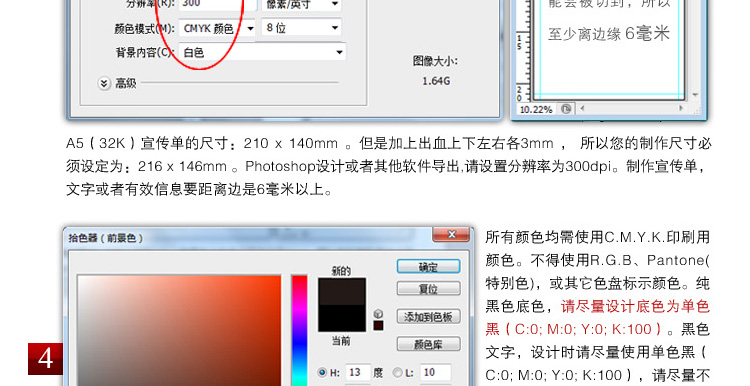
Task: Click the red text 请尽量设计底色为单色
Action: click(635, 306)
